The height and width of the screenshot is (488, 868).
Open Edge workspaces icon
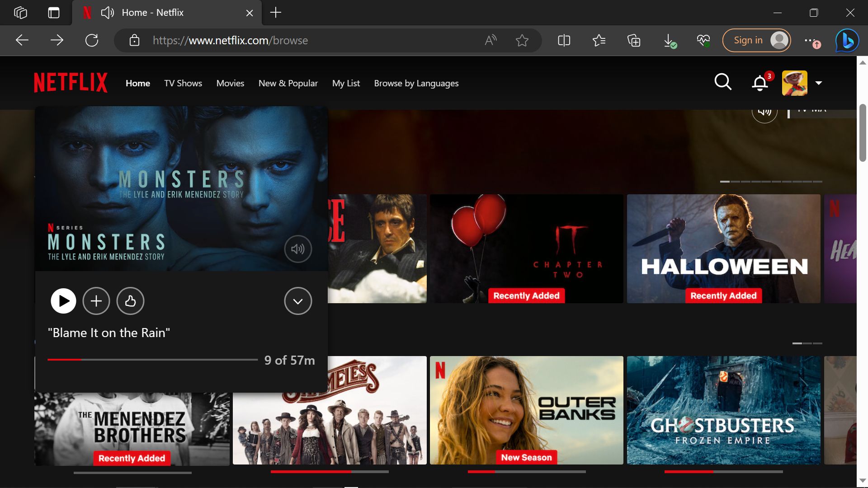pos(21,13)
